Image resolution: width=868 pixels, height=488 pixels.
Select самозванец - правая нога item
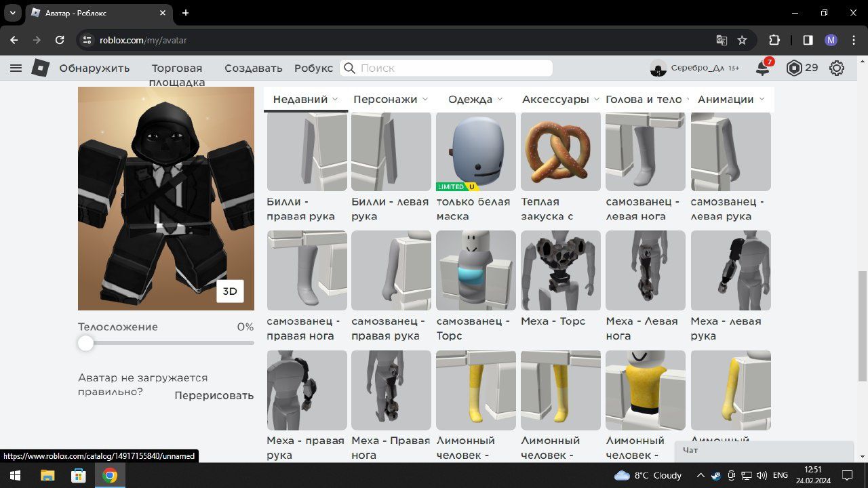[x=307, y=286]
